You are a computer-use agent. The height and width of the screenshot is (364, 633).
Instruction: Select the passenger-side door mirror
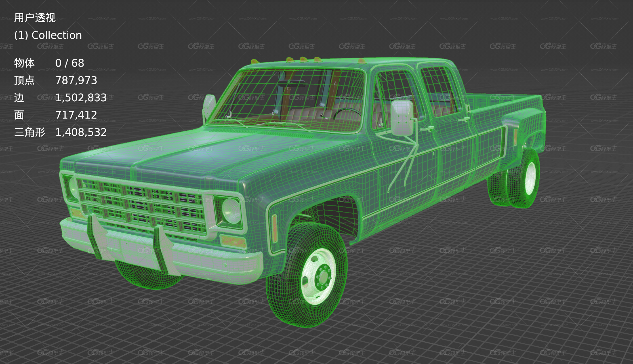coord(402,118)
